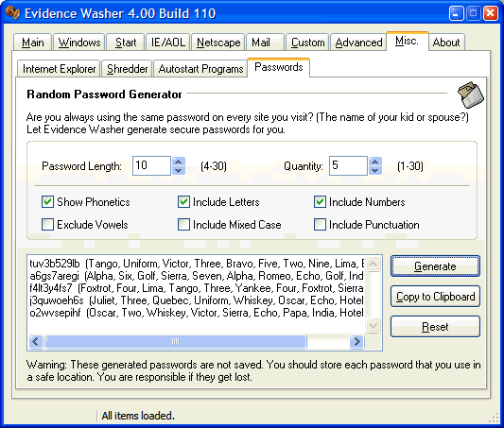Click the Quantity input field
The image size is (504, 428).
pyautogui.click(x=348, y=165)
